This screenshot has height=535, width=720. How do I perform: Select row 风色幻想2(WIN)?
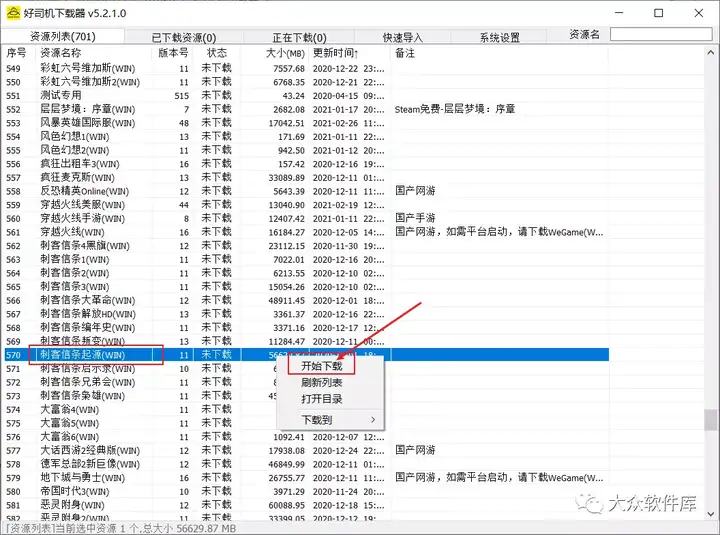pos(307,150)
